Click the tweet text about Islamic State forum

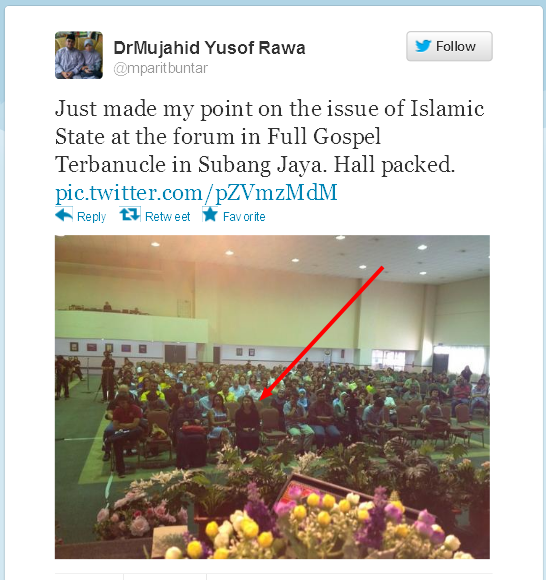click(x=269, y=136)
